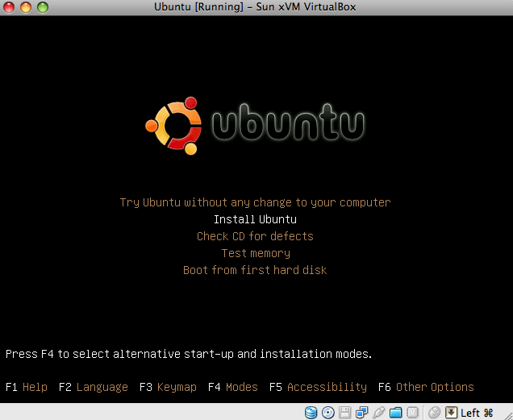Choose the 'Test memory' option
The height and width of the screenshot is (420, 513).
[256, 253]
